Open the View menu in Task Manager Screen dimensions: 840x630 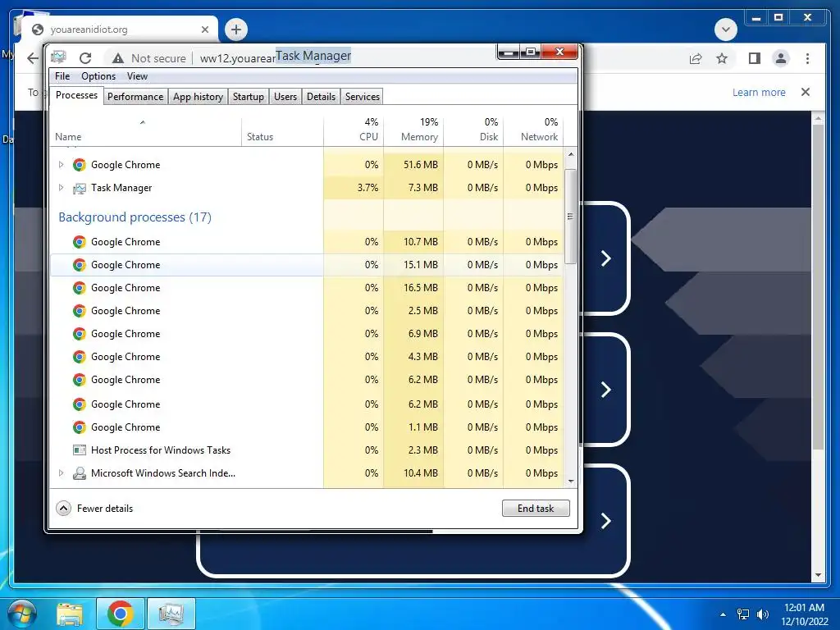coord(137,76)
